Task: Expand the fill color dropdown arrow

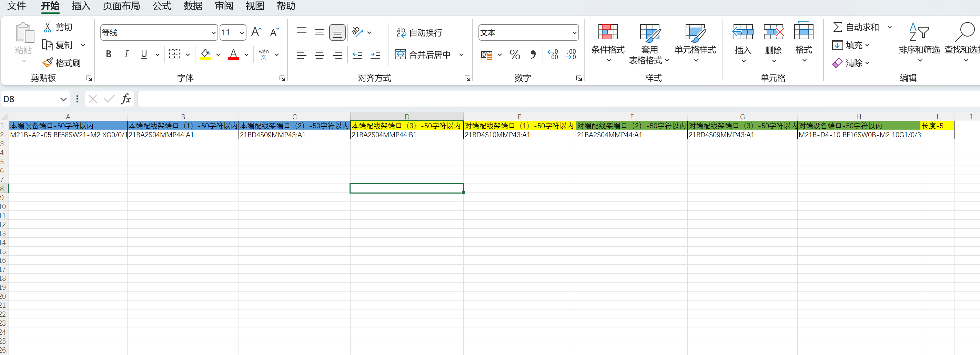Action: point(218,55)
